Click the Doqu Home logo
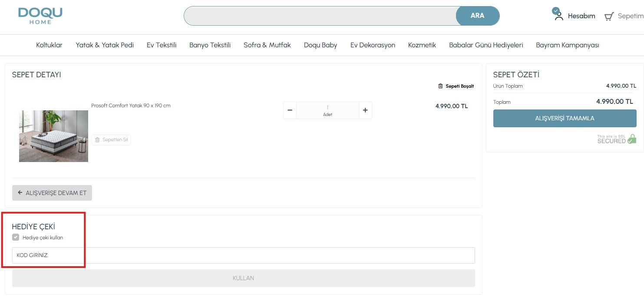This screenshot has height=301, width=644. tap(40, 16)
